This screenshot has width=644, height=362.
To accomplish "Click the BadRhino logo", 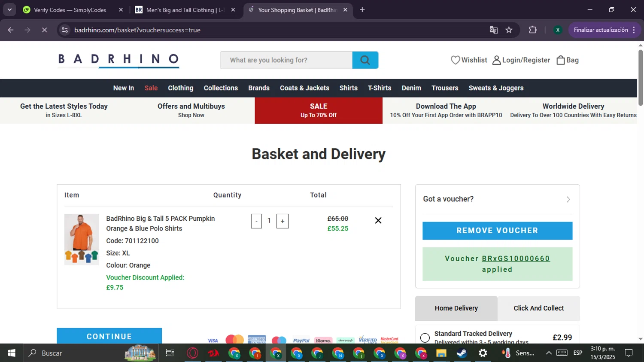I will 118,60.
